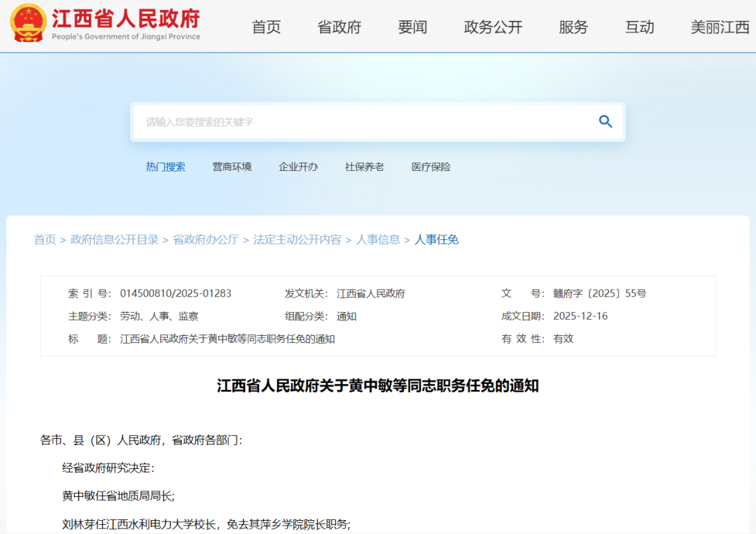Search the hot keyword 社保养老
The height and width of the screenshot is (534, 756).
click(364, 167)
